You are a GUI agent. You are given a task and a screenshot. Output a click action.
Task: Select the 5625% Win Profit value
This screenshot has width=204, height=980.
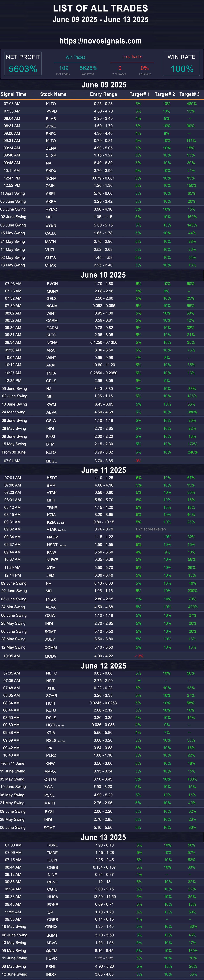88,68
